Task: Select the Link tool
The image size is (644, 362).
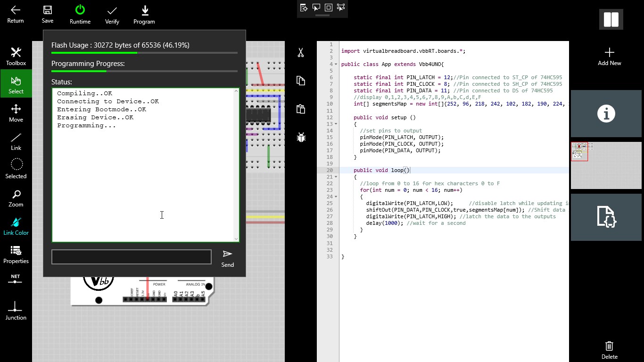Action: tap(16, 141)
